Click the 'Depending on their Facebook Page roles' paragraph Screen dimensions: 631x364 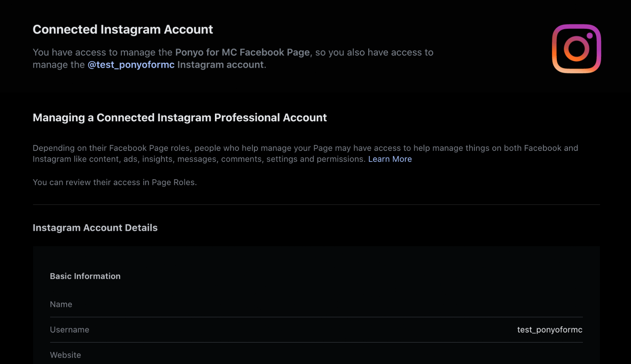[305, 154]
